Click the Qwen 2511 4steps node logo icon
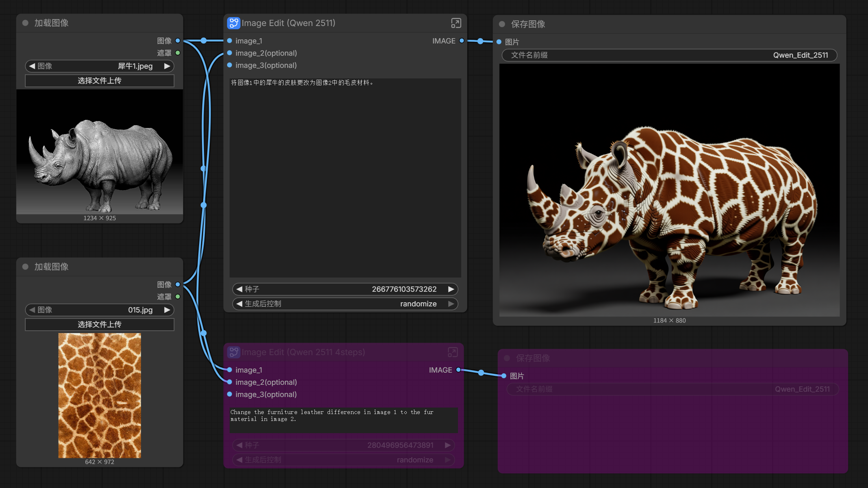Viewport: 868px width, 488px height. [x=233, y=352]
